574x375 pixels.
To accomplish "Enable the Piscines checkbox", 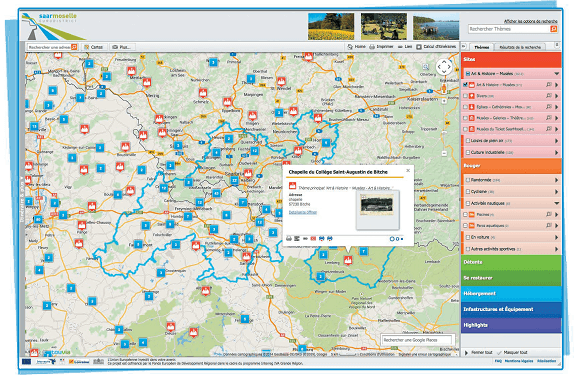I will [465, 215].
